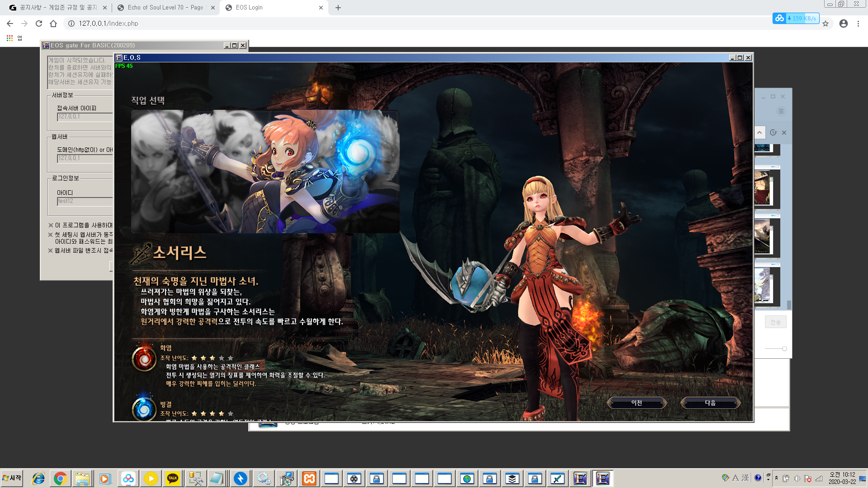Click the highlighted EOS client icon on the taskbar
Screen dimensions: 868x488
(x=603, y=478)
